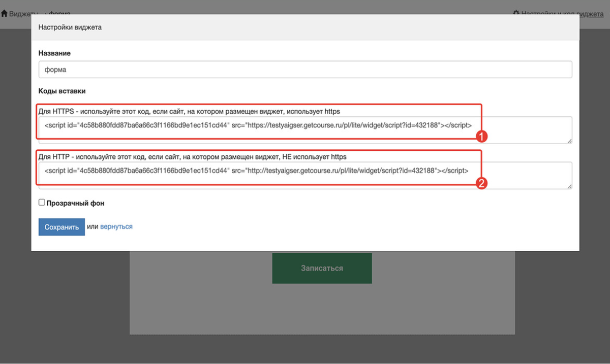610x364 pixels.
Task: Click the 'вернуться' link
Action: 116,226
